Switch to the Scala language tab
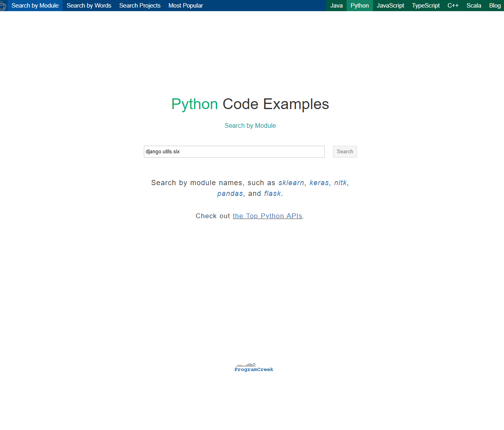The height and width of the screenshot is (430, 504). (474, 6)
